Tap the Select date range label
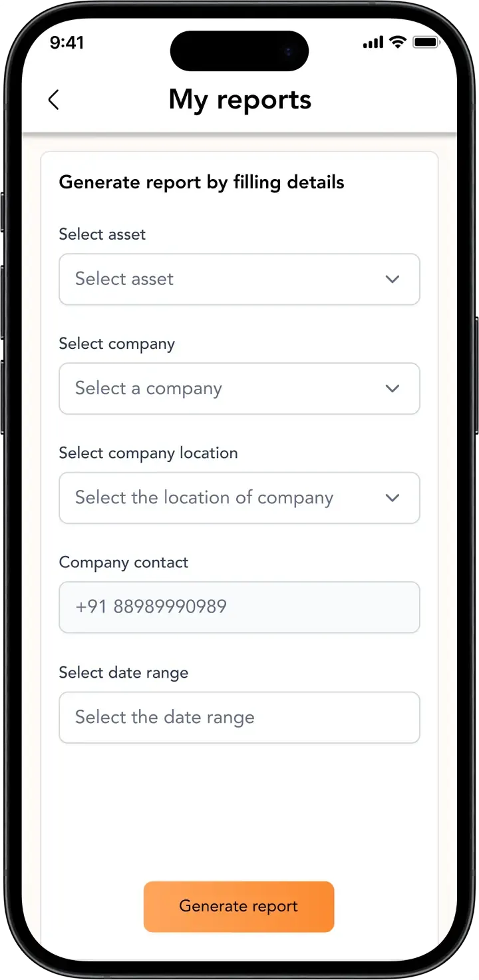479x980 pixels. coord(123,672)
